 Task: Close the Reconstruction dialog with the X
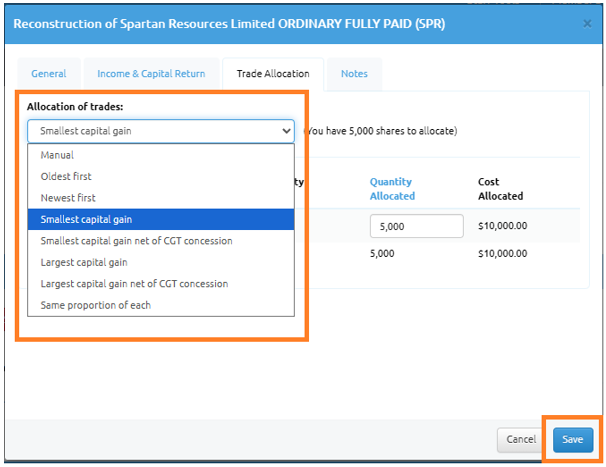[x=586, y=22]
